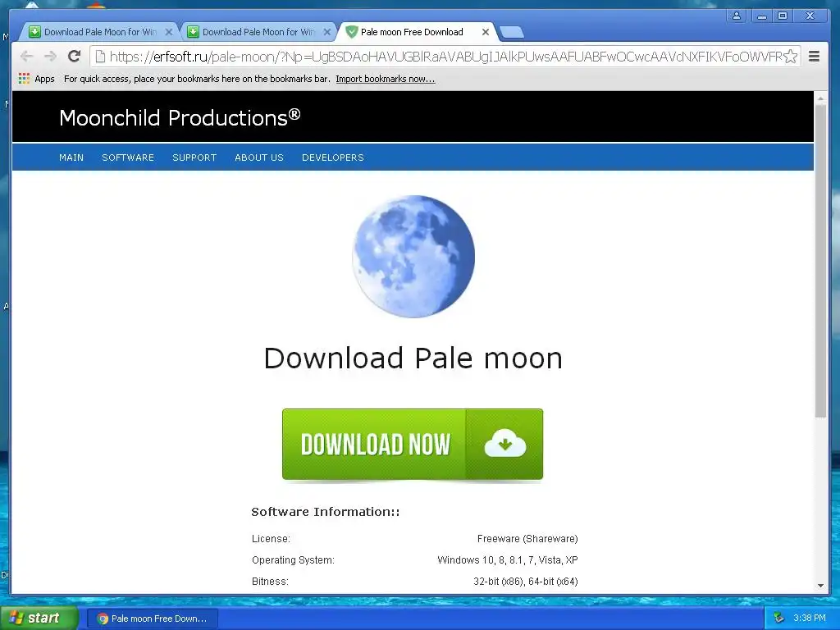Image resolution: width=840 pixels, height=630 pixels.
Task: Click the DOWNLOAD NOW button
Action: 413,444
